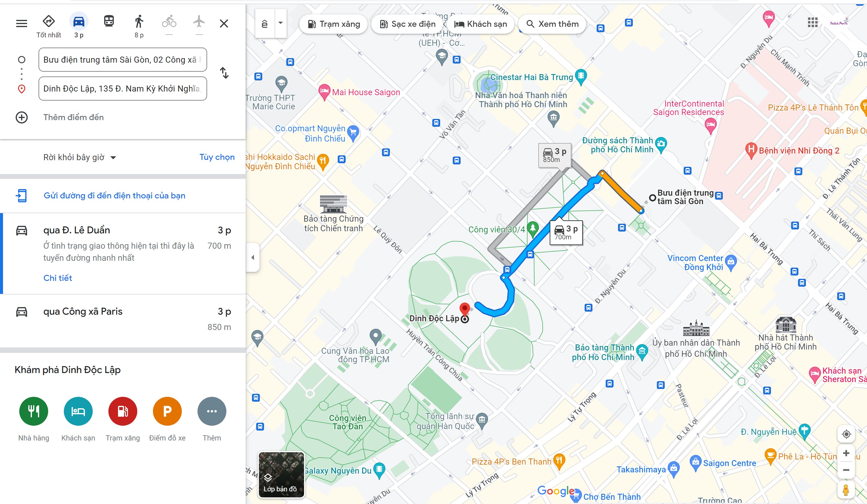Open the print dropdown arrow
Viewport: 867px width, 504px height.
click(281, 23)
